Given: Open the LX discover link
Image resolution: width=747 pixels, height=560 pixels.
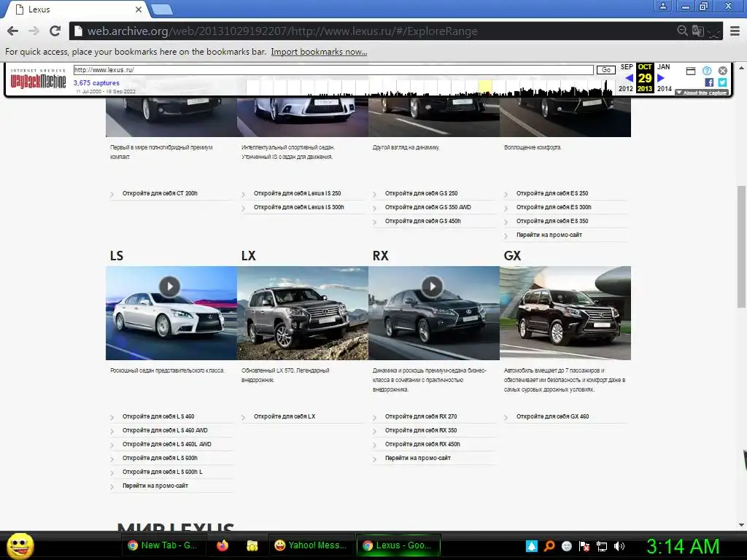Looking at the screenshot, I should (285, 416).
